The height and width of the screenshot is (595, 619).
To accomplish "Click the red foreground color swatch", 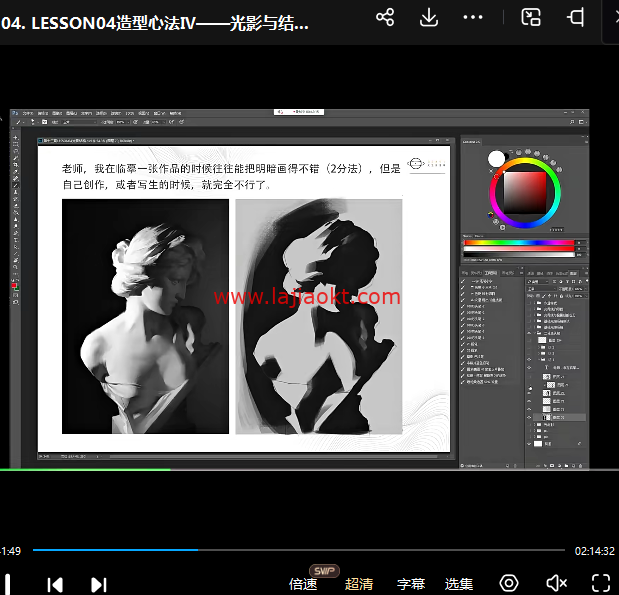I will 14,285.
